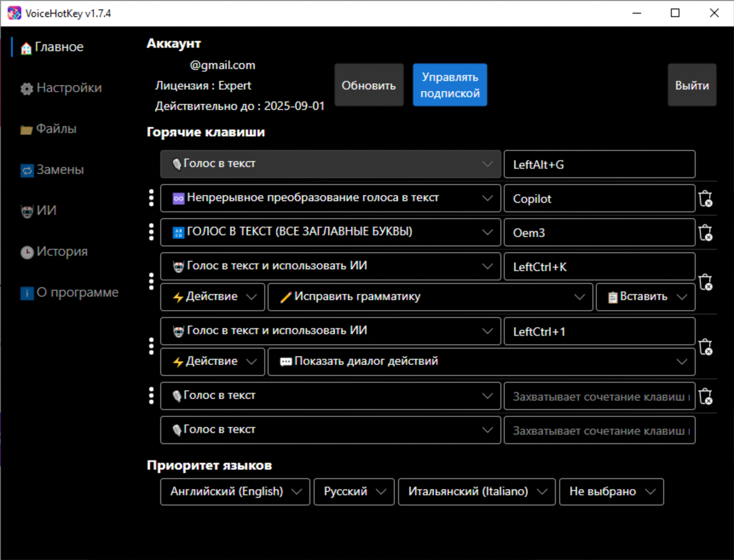The width and height of the screenshot is (734, 560).
Task: Click the Лицензия : Expert text
Action: click(x=203, y=86)
